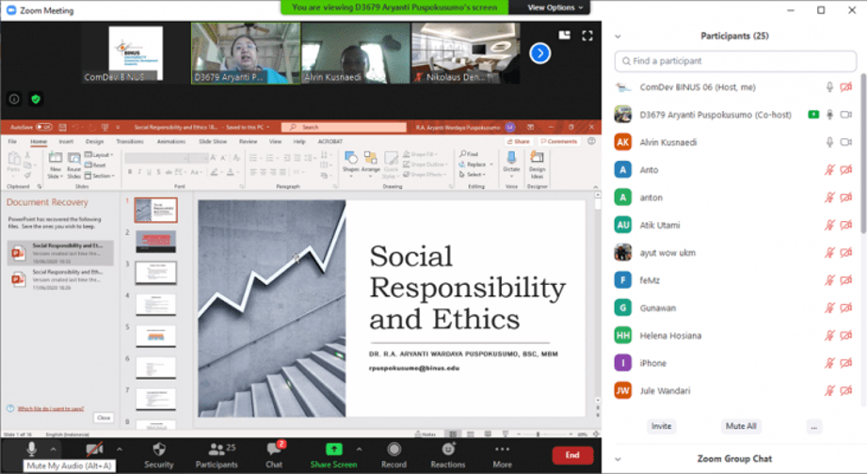Toggle anton's camera-off icon
This screenshot has height=474, width=868.
click(846, 197)
